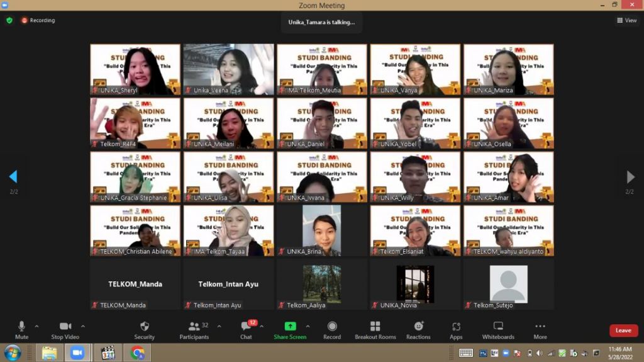Click the green encryption shield icon
Image resolution: width=644 pixels, height=362 pixels.
(x=9, y=20)
